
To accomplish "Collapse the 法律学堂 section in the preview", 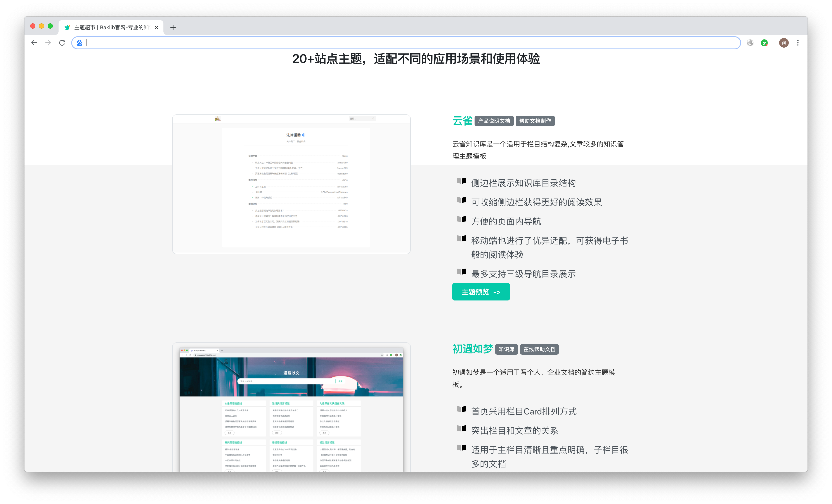I will [x=246, y=156].
